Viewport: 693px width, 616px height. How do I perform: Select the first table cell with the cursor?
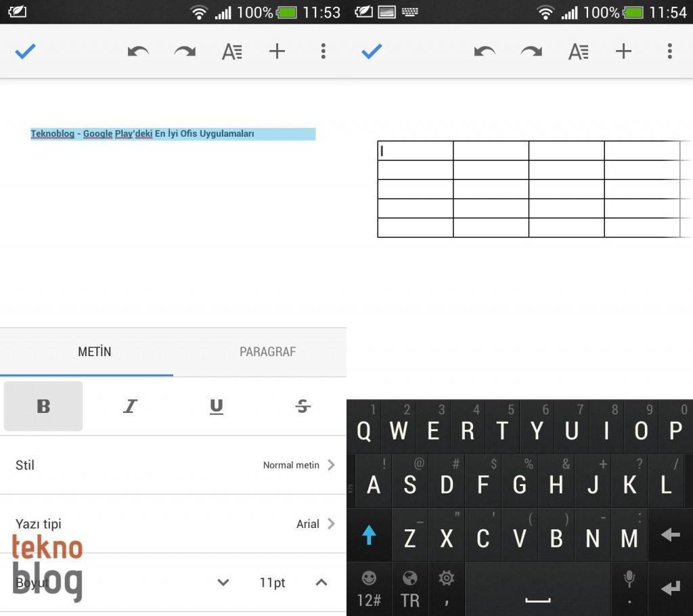tap(415, 150)
